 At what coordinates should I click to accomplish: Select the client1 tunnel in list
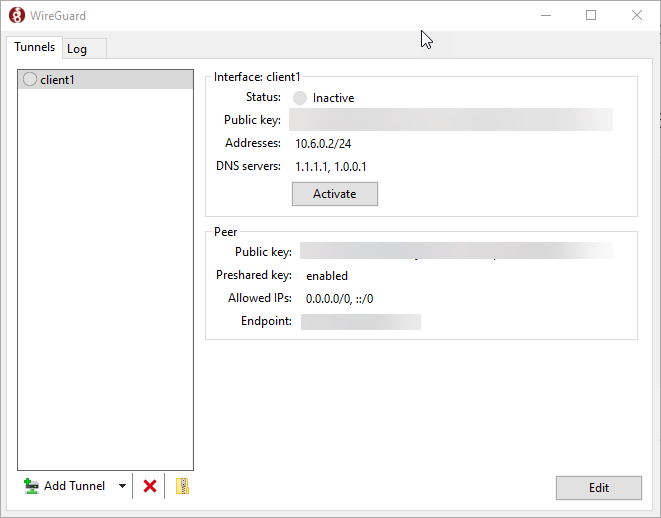tap(105, 79)
